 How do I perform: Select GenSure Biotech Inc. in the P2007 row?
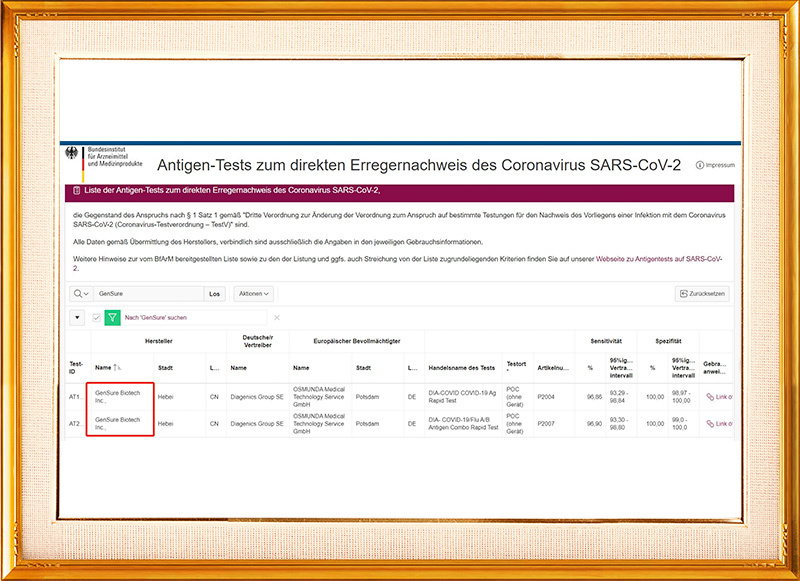(x=117, y=423)
